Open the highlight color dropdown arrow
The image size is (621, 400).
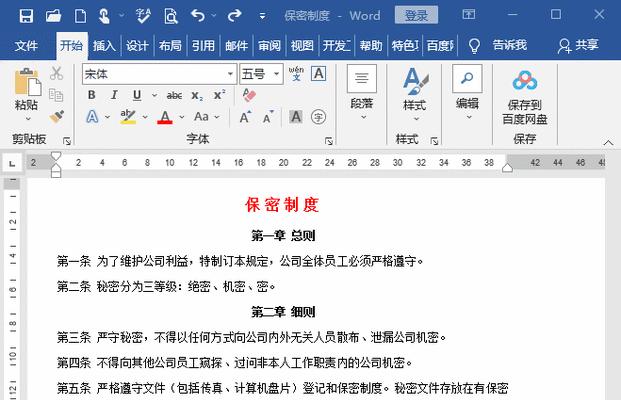[x=145, y=117]
